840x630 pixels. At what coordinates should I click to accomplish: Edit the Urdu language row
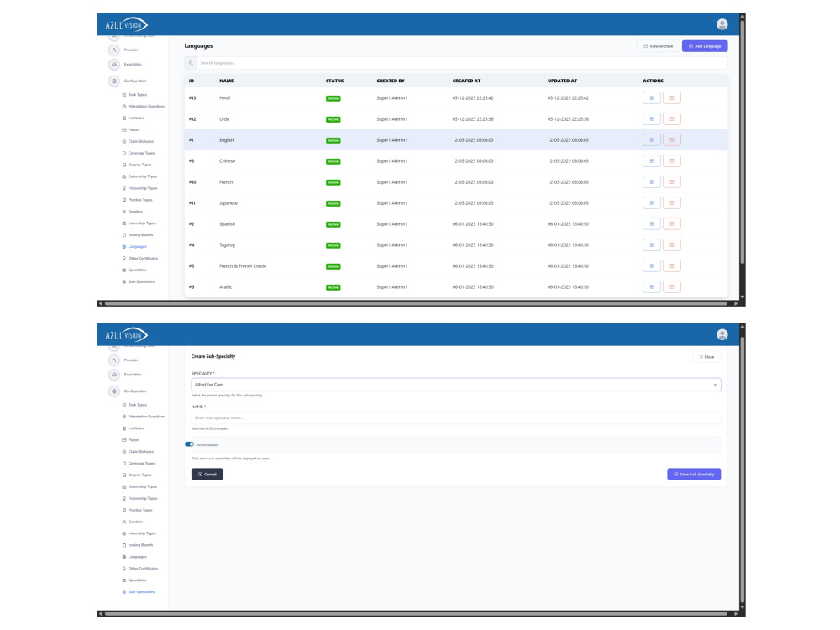pos(652,119)
